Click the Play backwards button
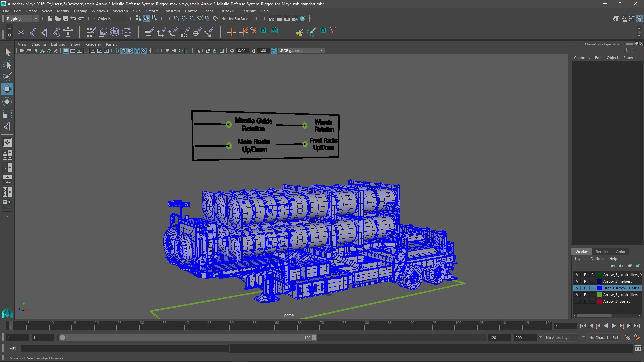 (x=606, y=326)
